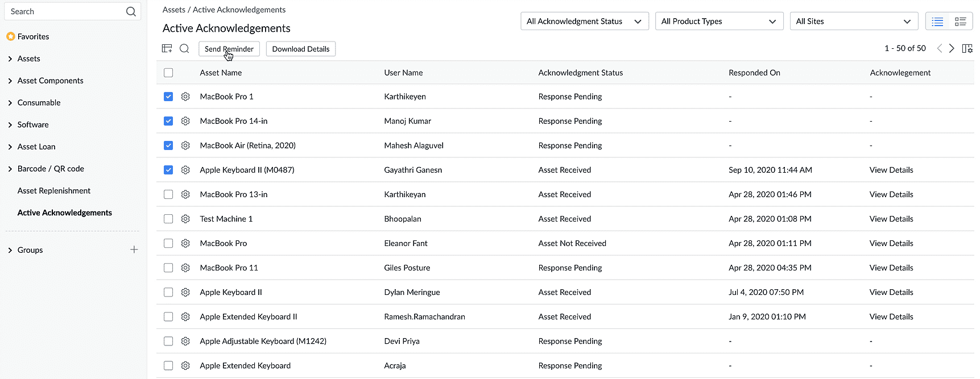
Task: Open the table settings icon beside search
Action: point(167,49)
